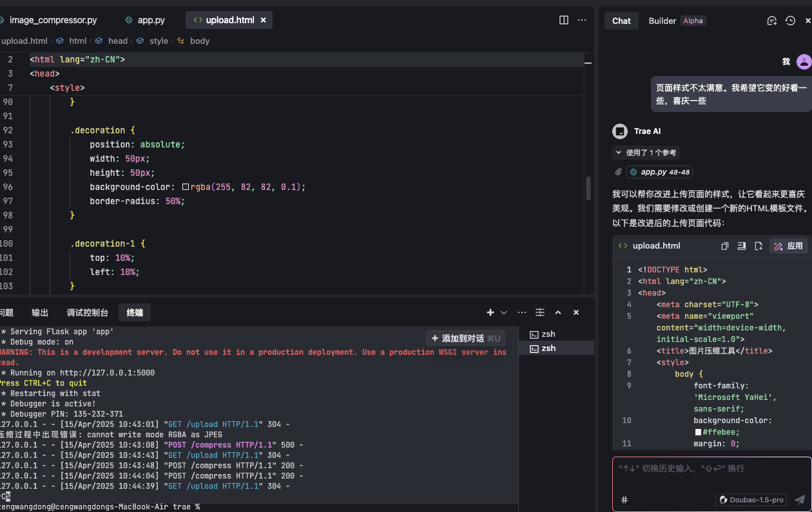
Task: Switch to the 输出 panel tab
Action: point(40,312)
